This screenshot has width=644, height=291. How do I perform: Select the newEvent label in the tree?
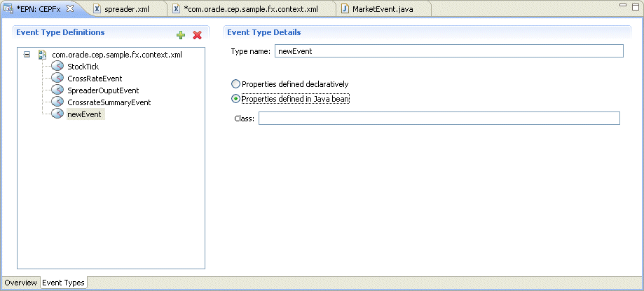coord(84,114)
